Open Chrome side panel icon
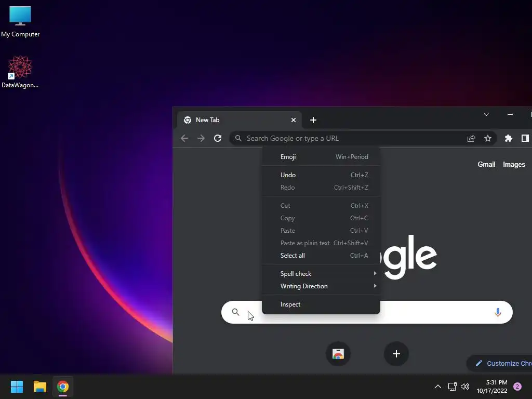This screenshot has height=399, width=532. [x=525, y=138]
